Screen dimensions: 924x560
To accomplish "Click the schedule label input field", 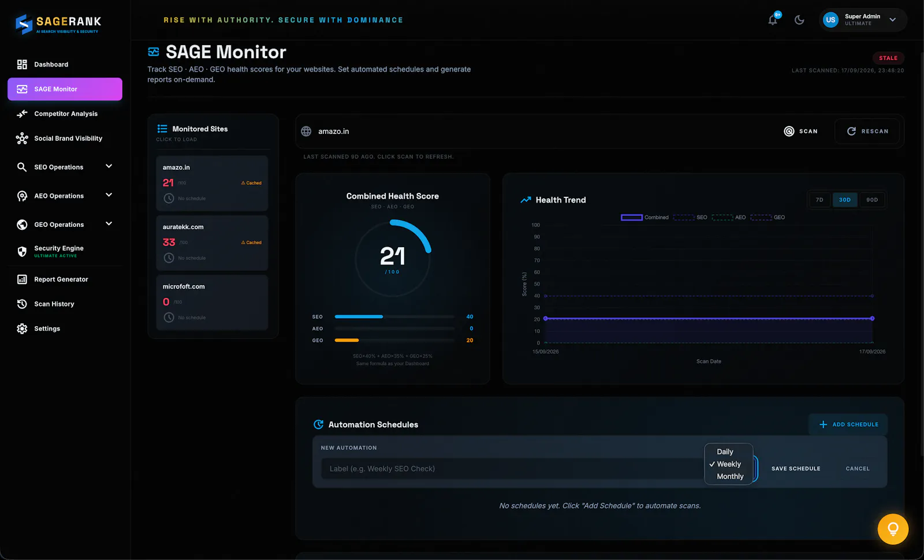I will point(512,469).
